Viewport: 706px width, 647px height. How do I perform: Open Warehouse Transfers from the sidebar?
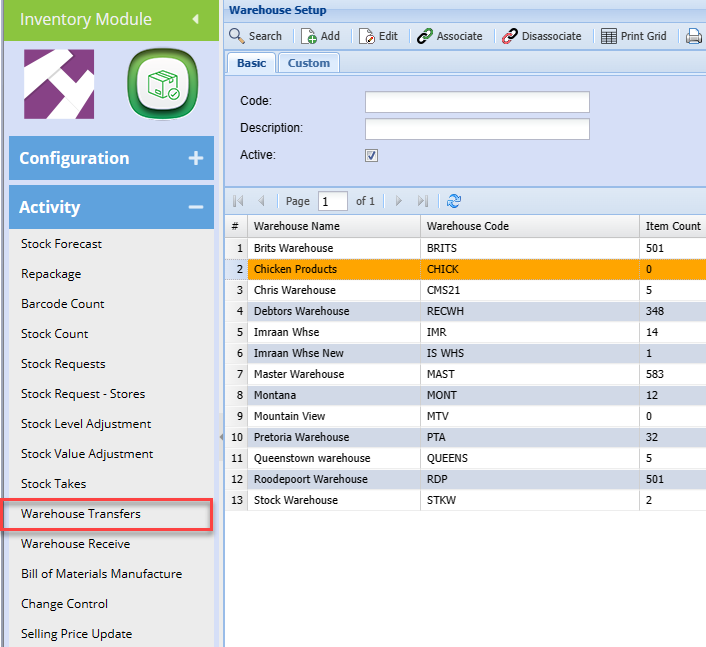[x=81, y=514]
